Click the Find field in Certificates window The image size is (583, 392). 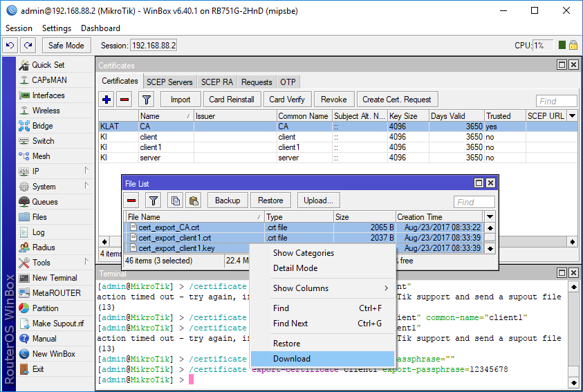click(556, 101)
